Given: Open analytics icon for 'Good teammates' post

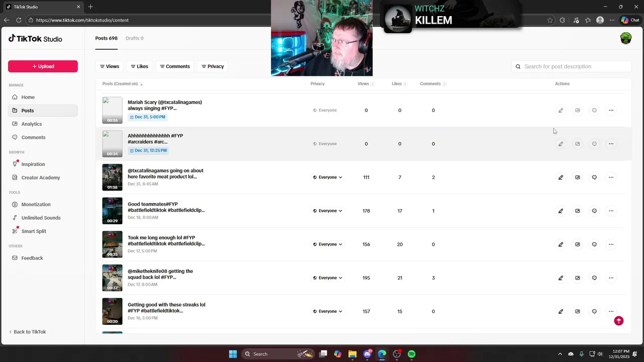Looking at the screenshot, I should pos(578,211).
